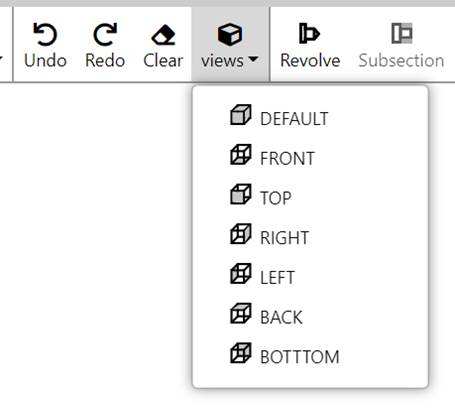
Task: Click the RIGHT view cube icon
Action: tap(241, 234)
